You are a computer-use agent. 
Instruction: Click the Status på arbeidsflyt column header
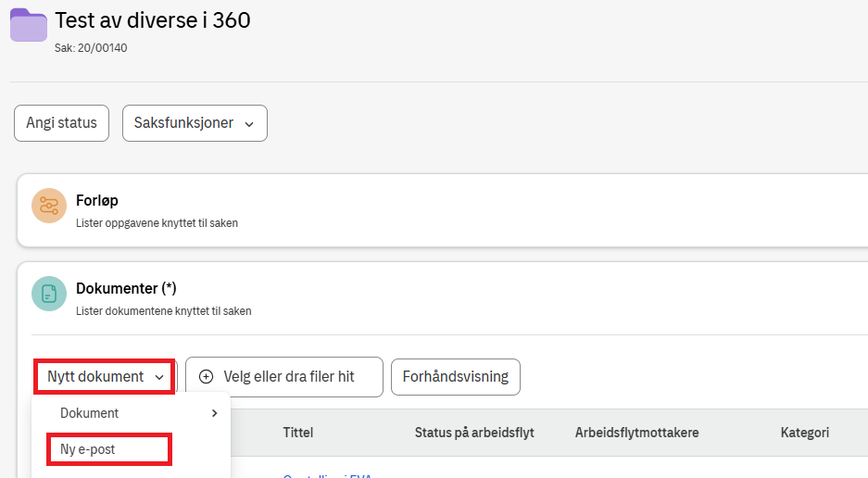pos(474,433)
